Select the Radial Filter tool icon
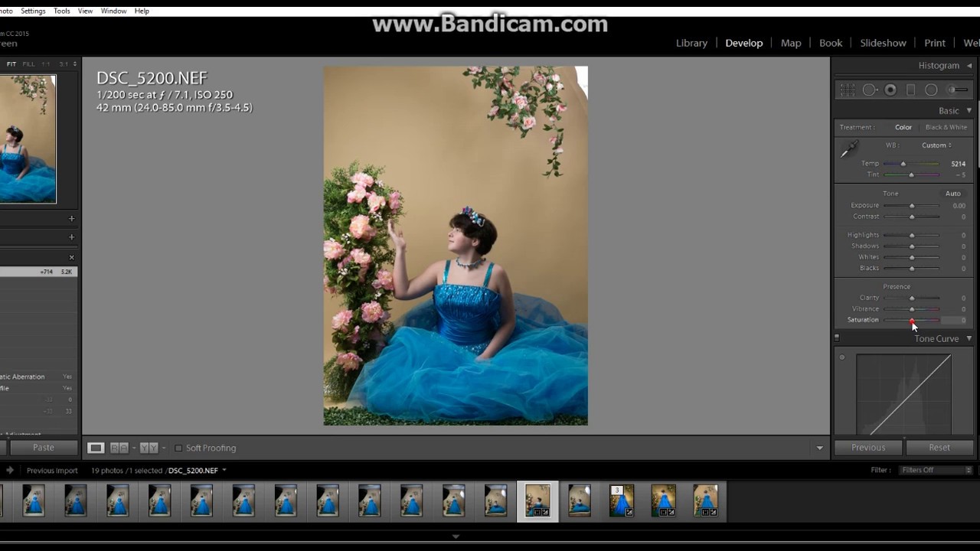This screenshot has width=980, height=551. (x=931, y=90)
